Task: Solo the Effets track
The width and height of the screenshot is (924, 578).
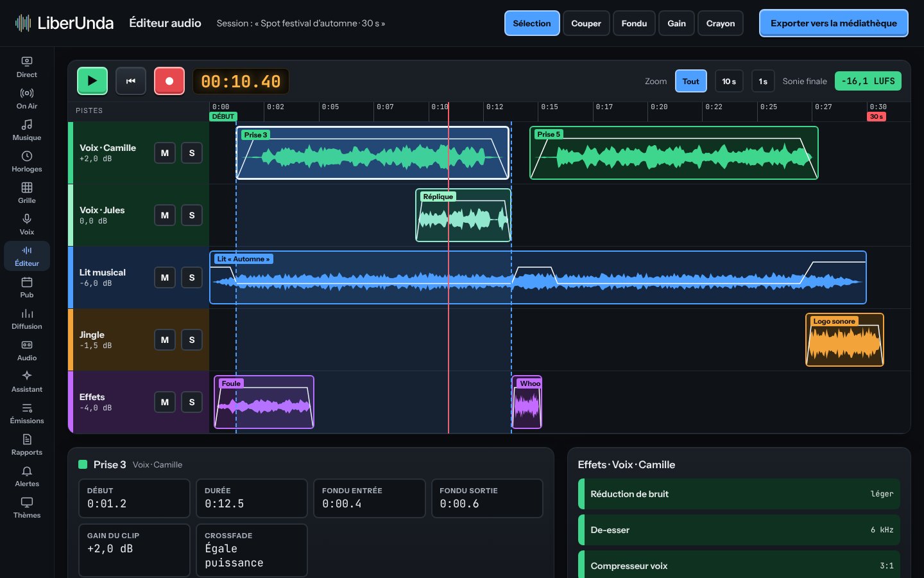Action: [192, 402]
